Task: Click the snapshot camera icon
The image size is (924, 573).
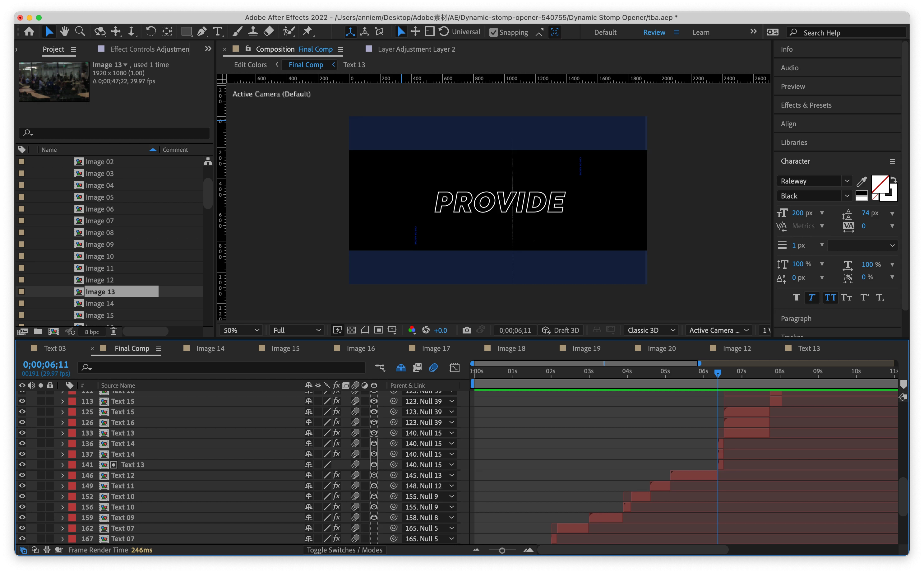Action: click(x=467, y=330)
